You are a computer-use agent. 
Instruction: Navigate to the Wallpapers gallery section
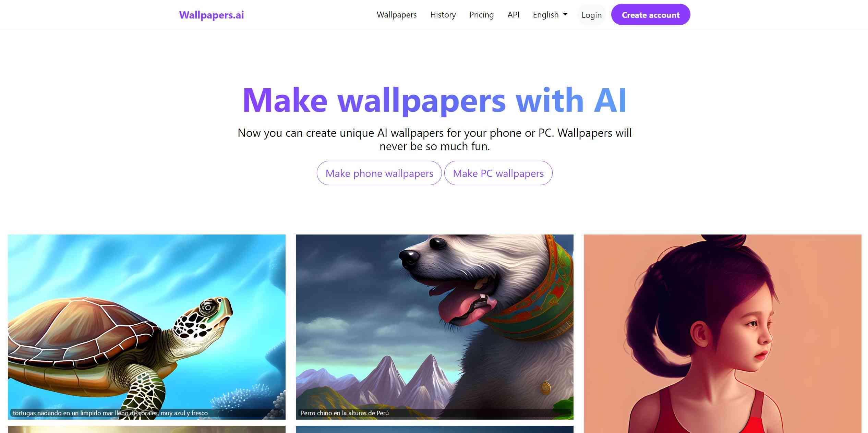(396, 14)
